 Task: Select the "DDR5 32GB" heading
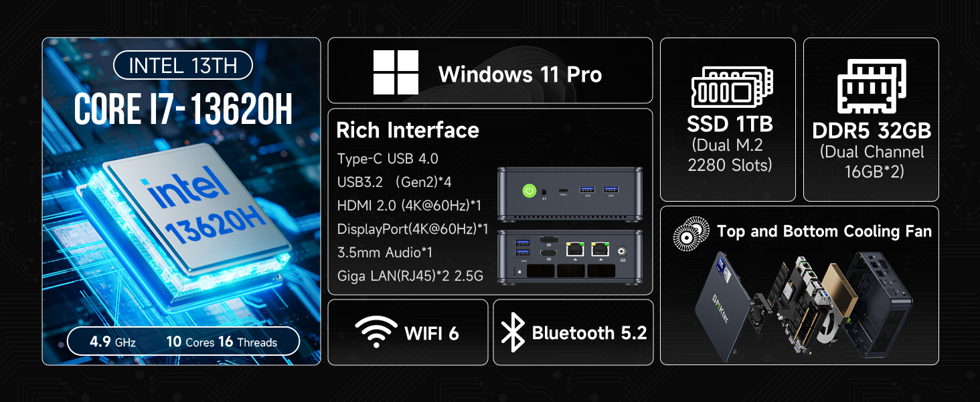[x=872, y=130]
